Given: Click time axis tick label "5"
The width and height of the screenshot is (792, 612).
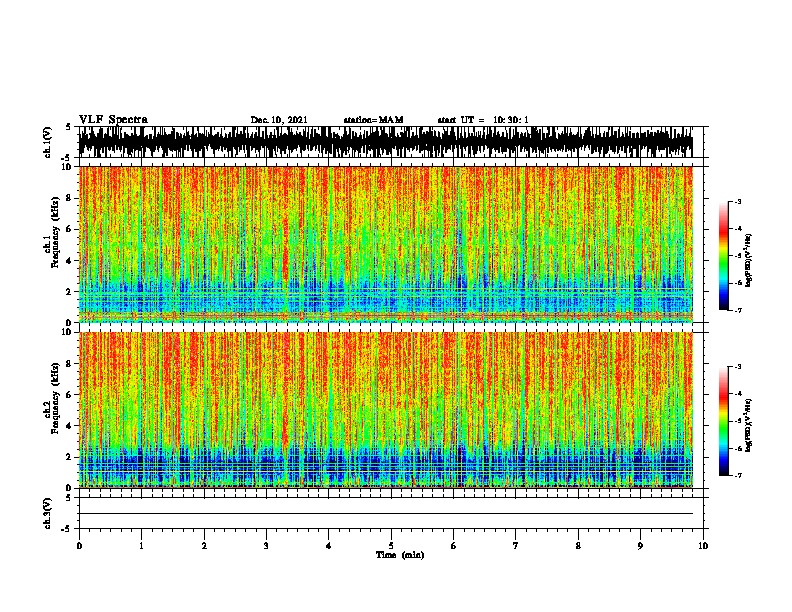Looking at the screenshot, I should (x=391, y=546).
